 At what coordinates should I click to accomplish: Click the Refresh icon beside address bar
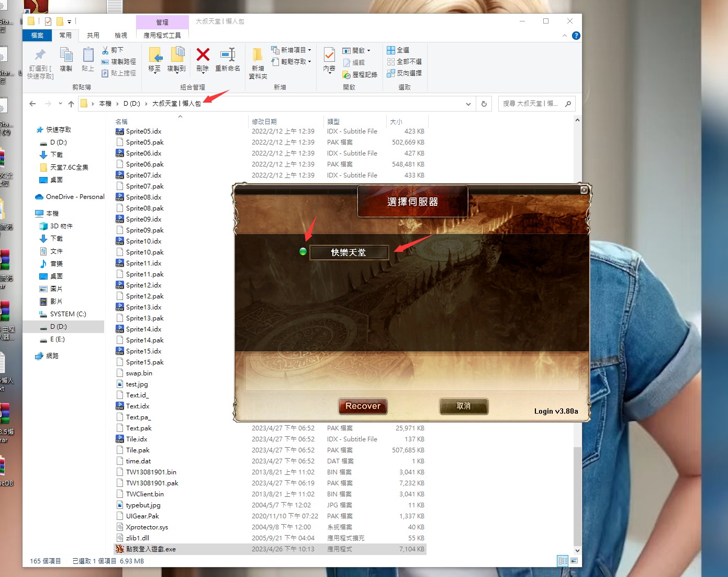click(x=484, y=104)
